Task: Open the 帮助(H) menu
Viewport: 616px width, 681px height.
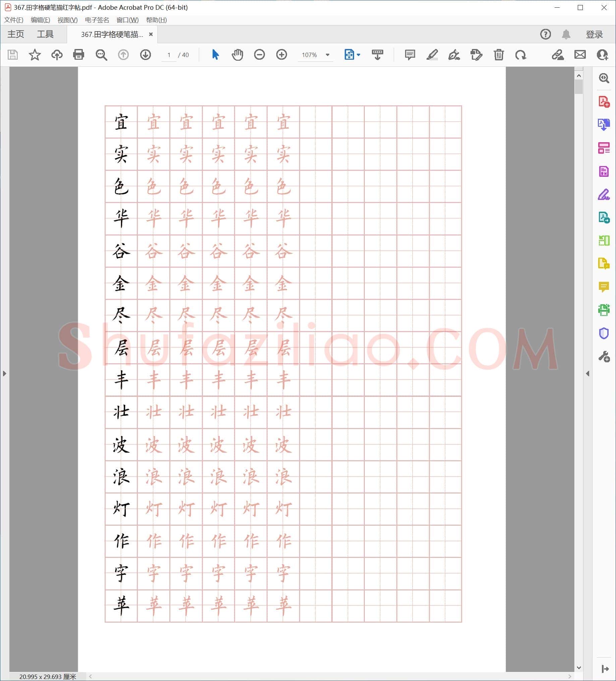Action: pos(156,20)
